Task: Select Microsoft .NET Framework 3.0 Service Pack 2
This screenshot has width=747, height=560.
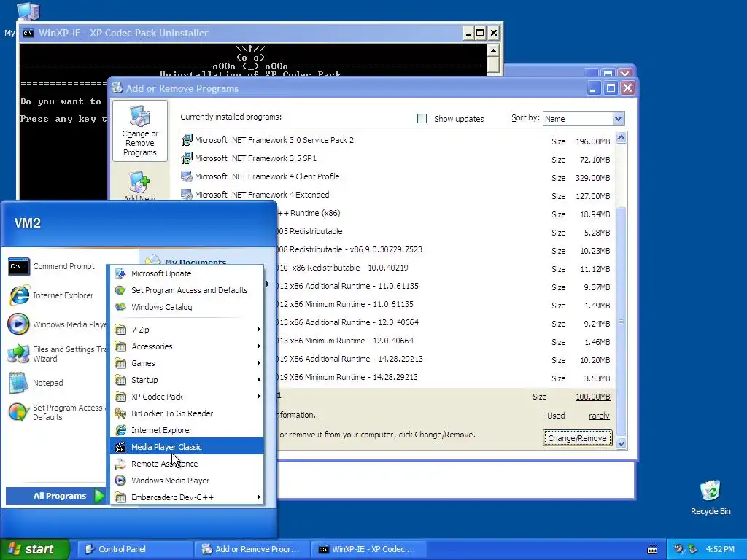Action: pyautogui.click(x=398, y=141)
